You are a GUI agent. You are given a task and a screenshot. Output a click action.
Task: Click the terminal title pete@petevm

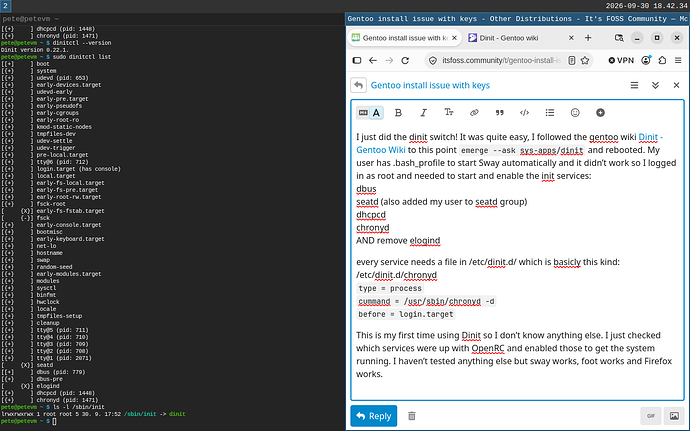[x=30, y=19]
